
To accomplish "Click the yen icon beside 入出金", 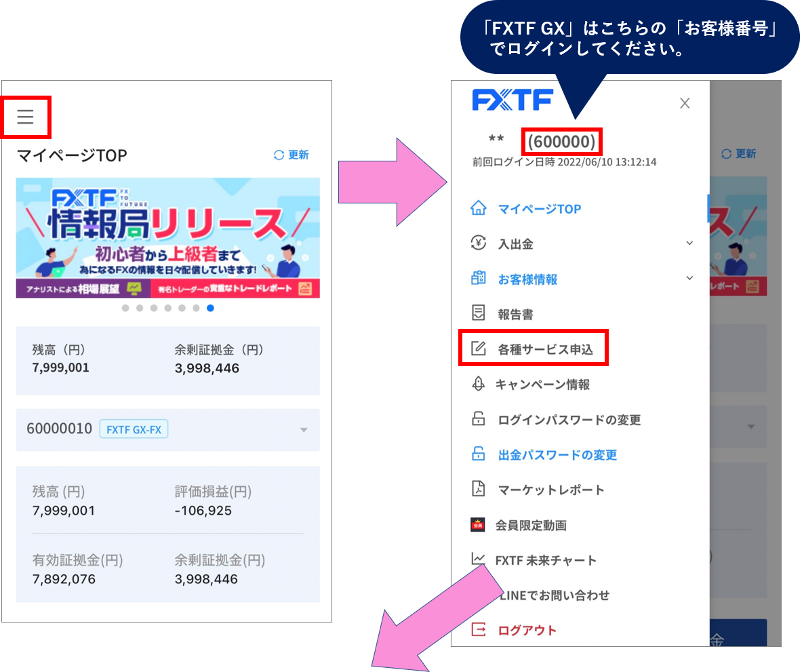I will (x=479, y=243).
